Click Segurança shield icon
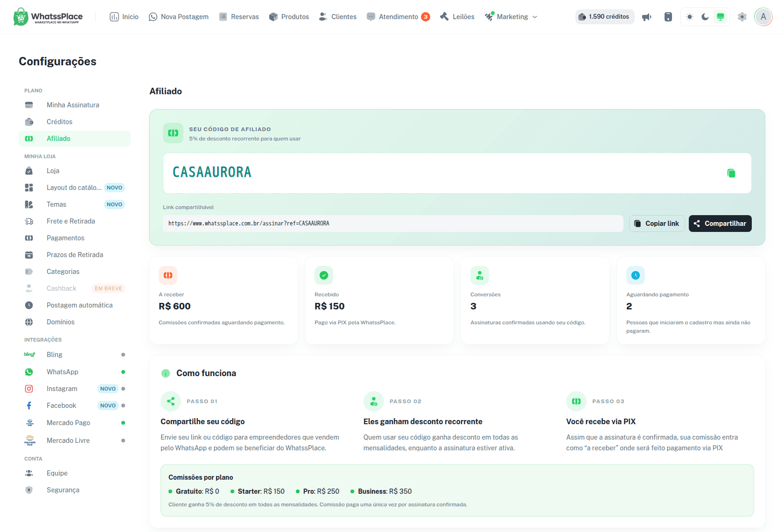 (29, 490)
